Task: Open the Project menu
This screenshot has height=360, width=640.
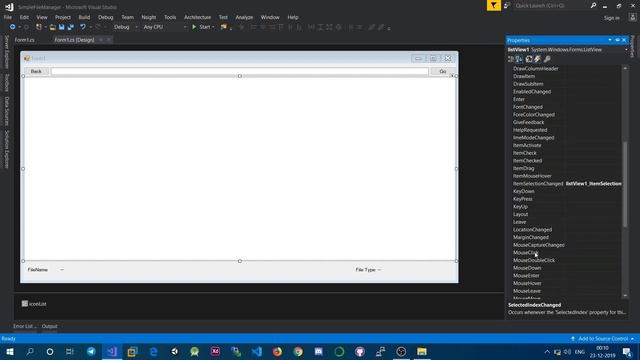Action: coord(62,17)
